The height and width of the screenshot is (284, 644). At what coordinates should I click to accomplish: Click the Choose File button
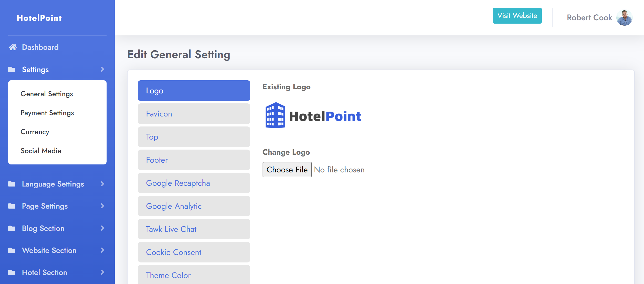[287, 170]
